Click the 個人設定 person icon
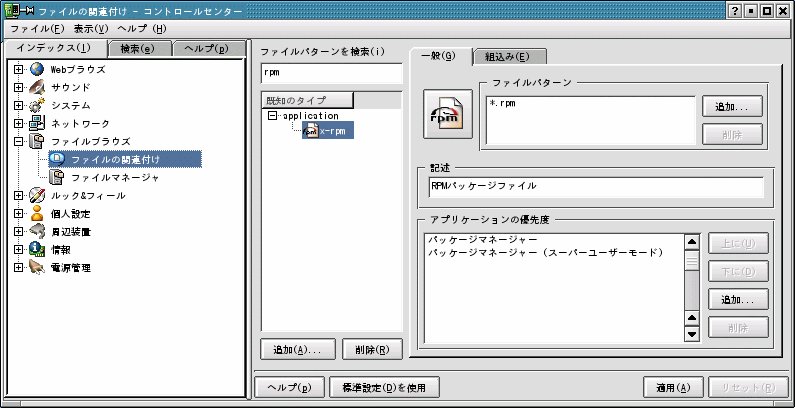 [37, 213]
